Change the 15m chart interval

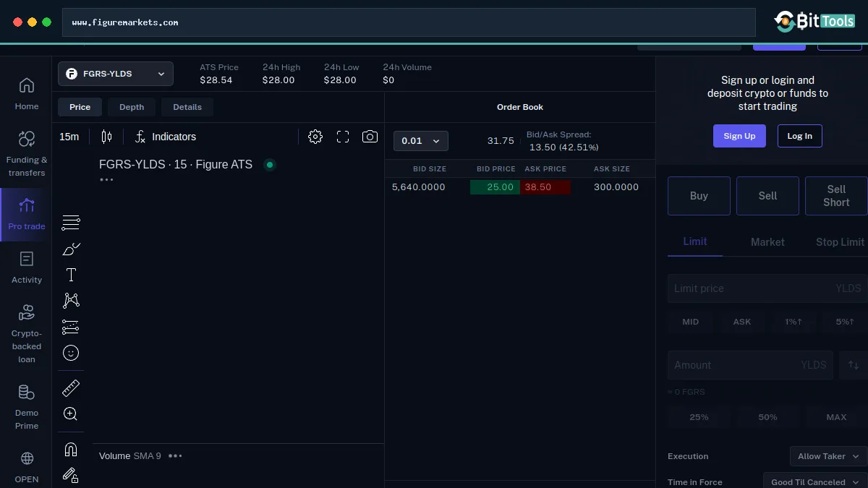coord(69,137)
